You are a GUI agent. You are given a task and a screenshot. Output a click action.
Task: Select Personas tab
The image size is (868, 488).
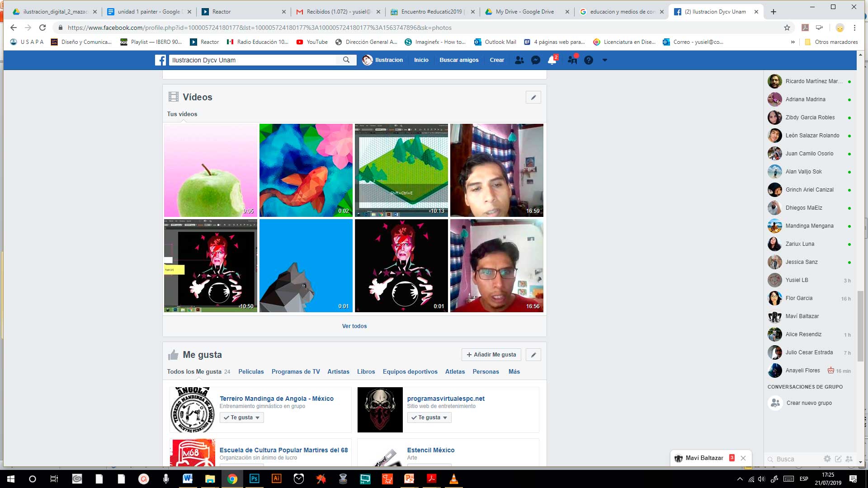point(486,371)
